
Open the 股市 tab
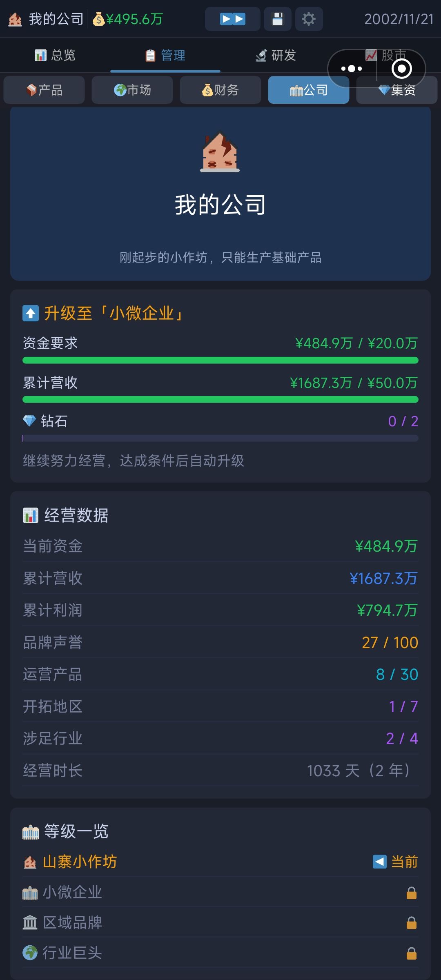tap(386, 55)
